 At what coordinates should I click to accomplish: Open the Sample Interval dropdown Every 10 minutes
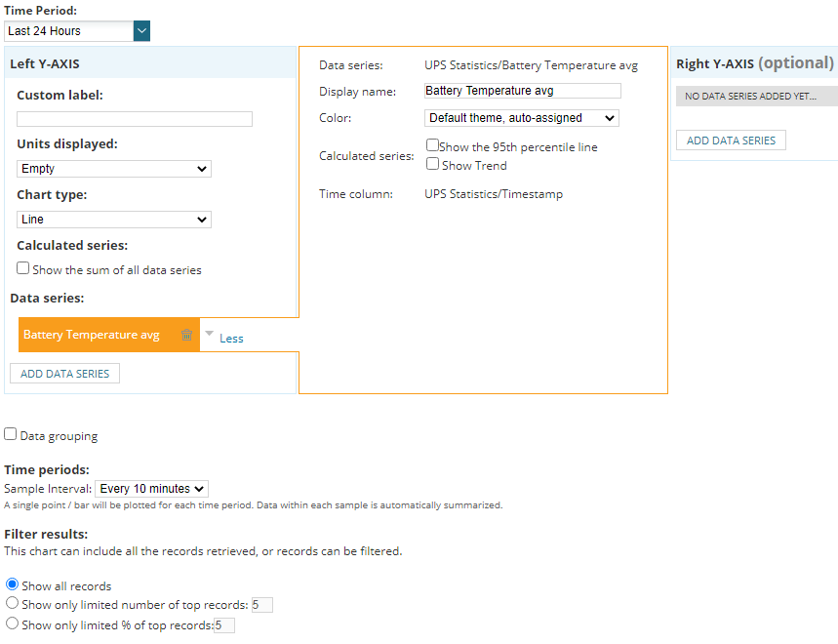point(152,489)
